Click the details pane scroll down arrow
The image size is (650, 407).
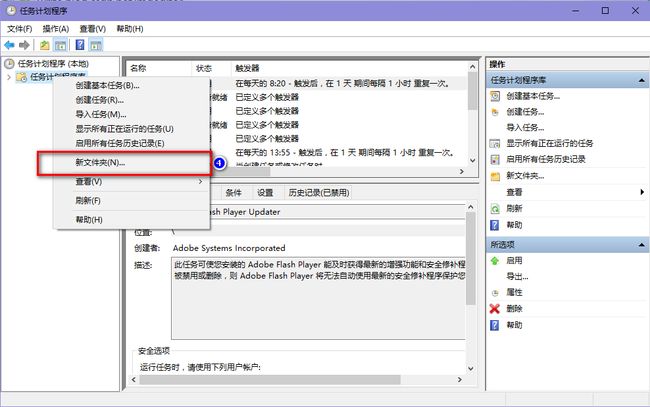click(471, 368)
